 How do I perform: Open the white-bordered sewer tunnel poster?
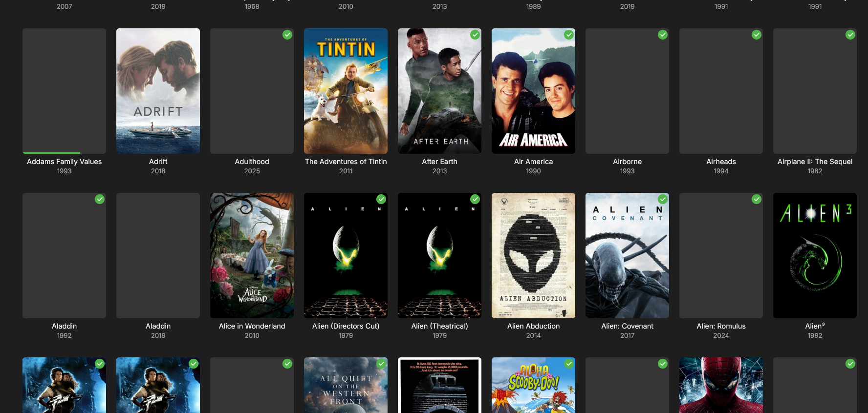[439, 385]
